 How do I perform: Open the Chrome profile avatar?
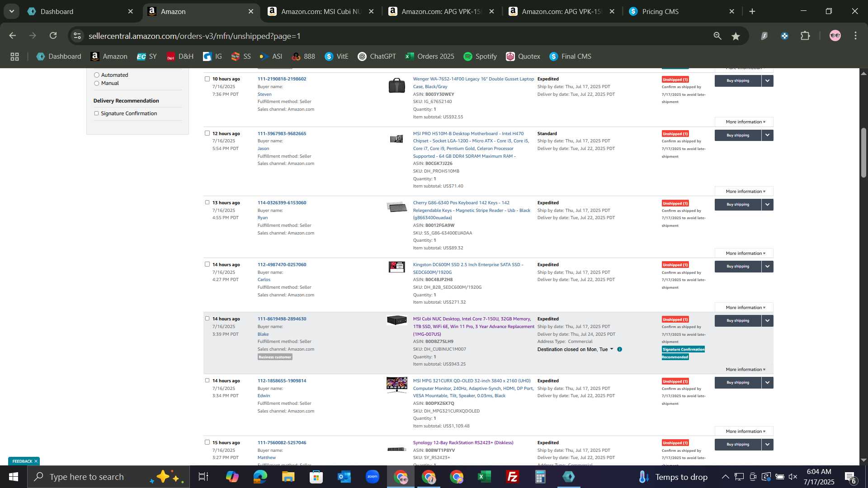pos(835,36)
